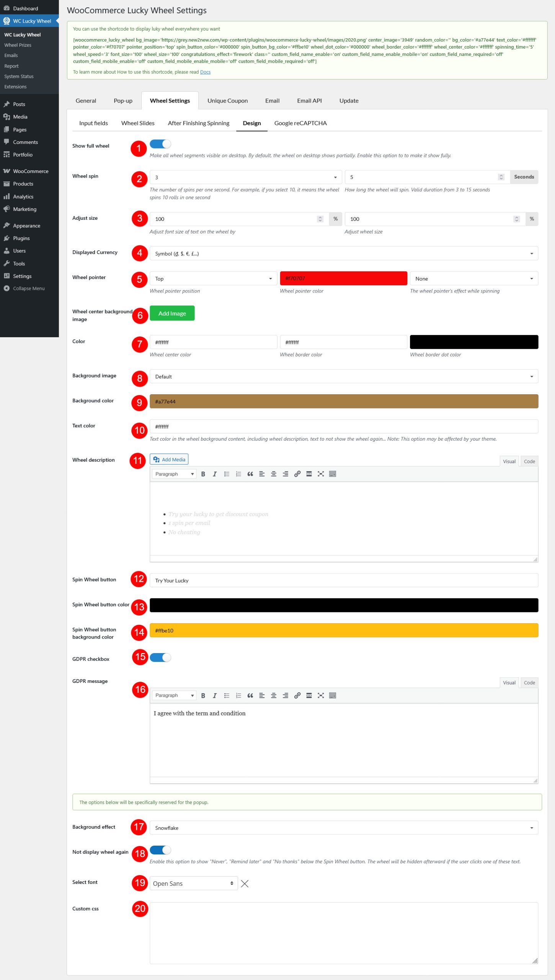
Task: Click Italic icon in GDPR message editor
Action: (x=214, y=696)
